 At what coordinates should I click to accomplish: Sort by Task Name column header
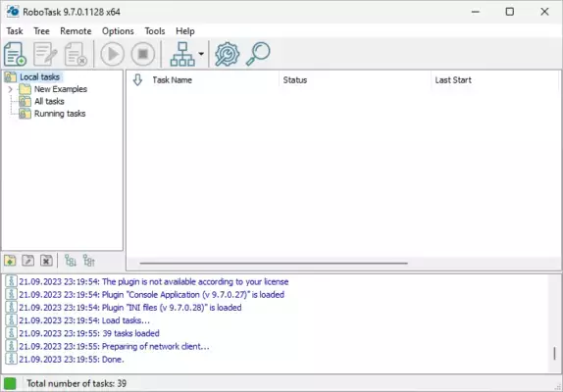coord(172,80)
